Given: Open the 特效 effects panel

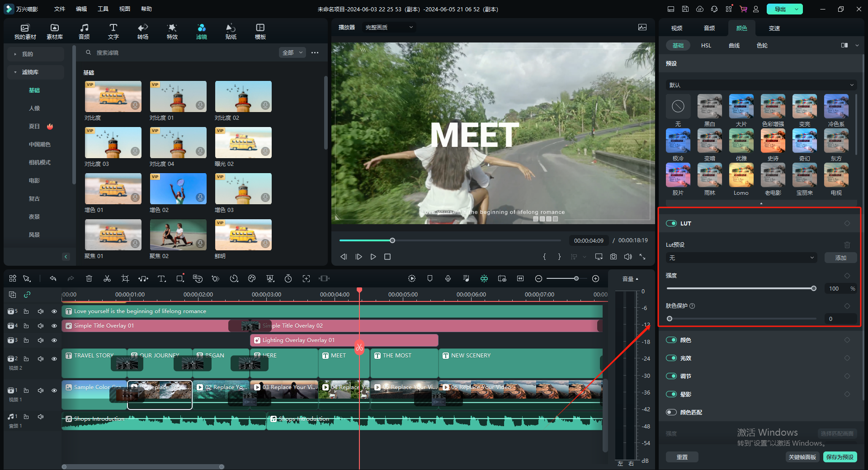Looking at the screenshot, I should (x=172, y=32).
